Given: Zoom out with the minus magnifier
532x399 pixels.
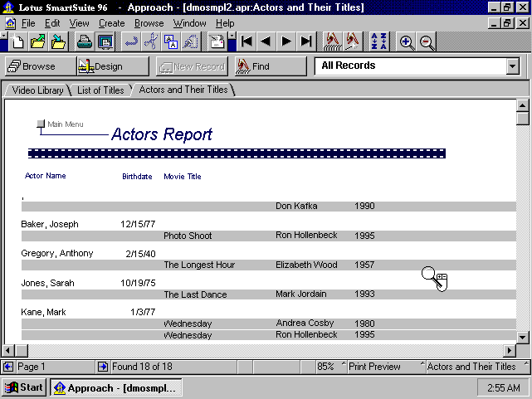Looking at the screenshot, I should (426, 41).
